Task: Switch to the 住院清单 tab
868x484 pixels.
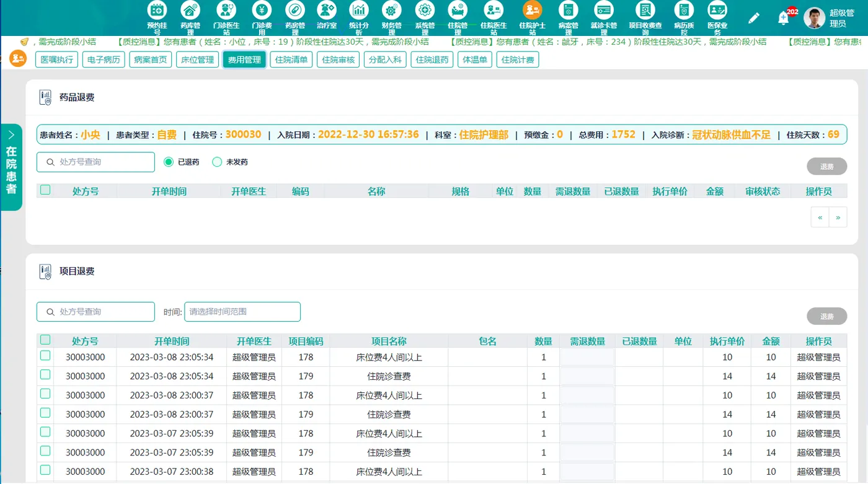Action: click(x=291, y=59)
